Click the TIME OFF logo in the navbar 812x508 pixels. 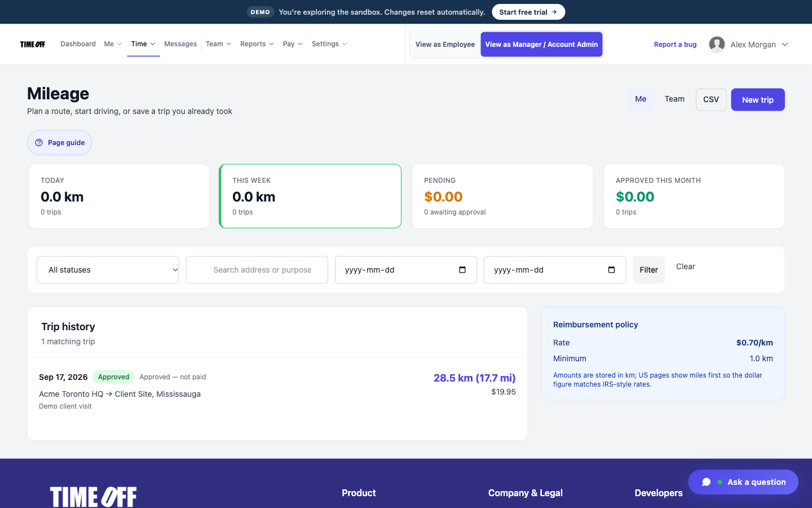(x=33, y=44)
